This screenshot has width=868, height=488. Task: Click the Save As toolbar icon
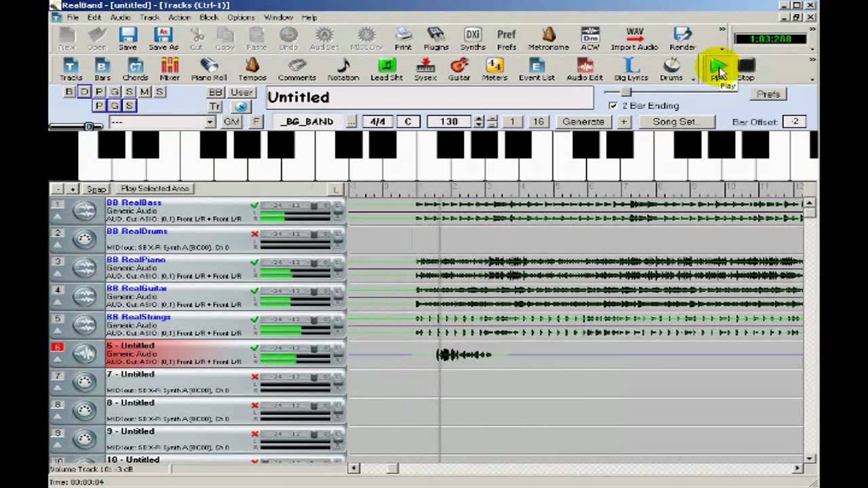click(163, 39)
